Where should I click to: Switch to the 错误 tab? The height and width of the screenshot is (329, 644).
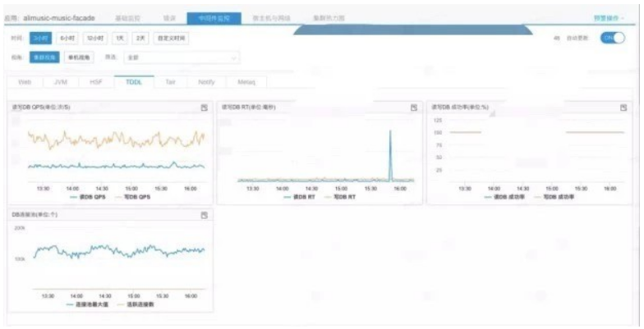[x=169, y=18]
